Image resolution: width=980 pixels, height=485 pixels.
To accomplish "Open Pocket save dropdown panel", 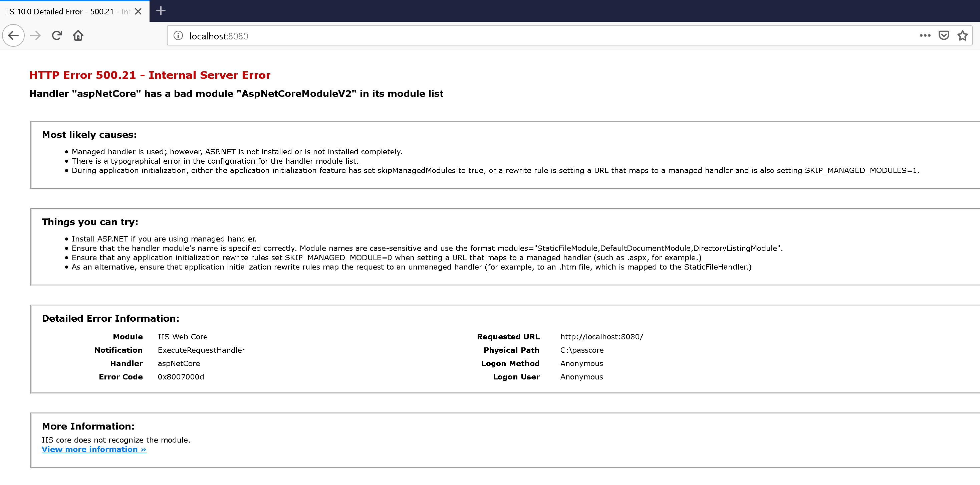I will pos(944,35).
